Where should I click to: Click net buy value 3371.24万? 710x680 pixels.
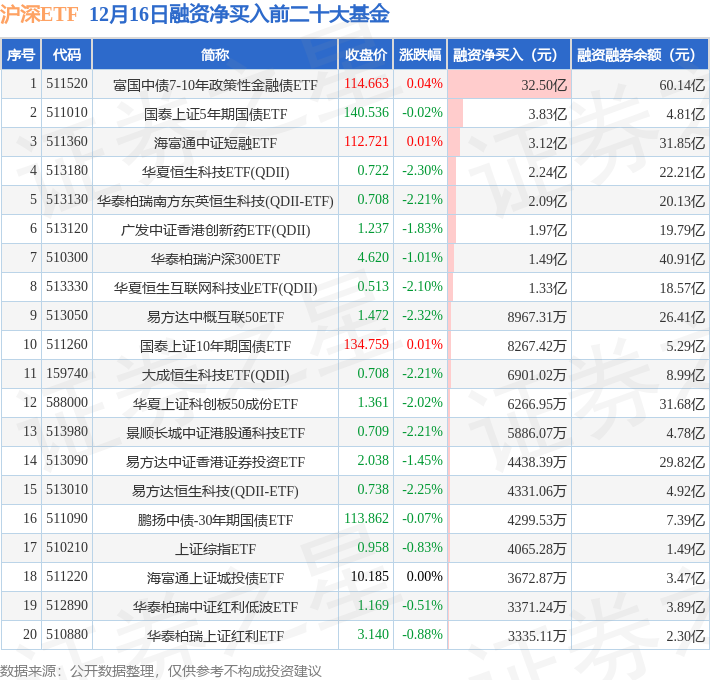pyautogui.click(x=537, y=607)
